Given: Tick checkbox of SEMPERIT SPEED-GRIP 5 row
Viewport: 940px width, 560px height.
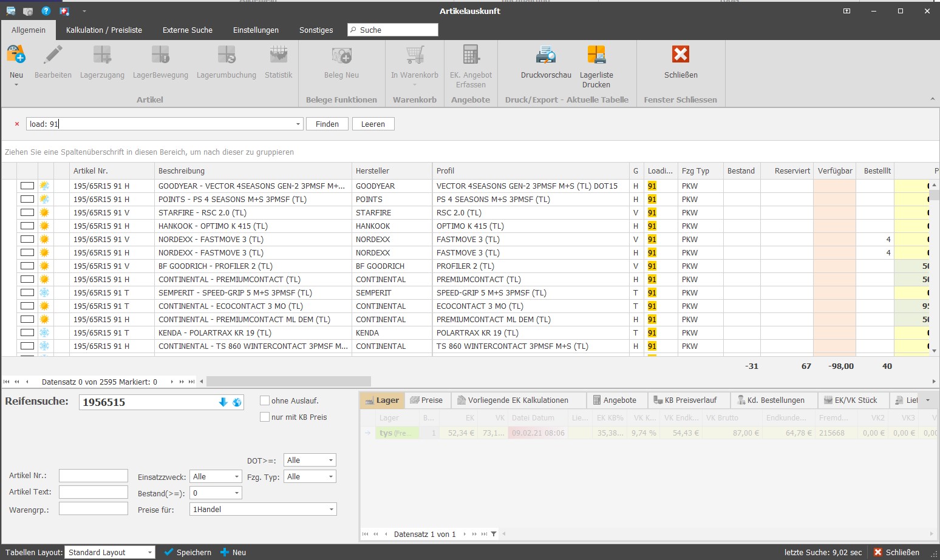Looking at the screenshot, I should pos(27,292).
